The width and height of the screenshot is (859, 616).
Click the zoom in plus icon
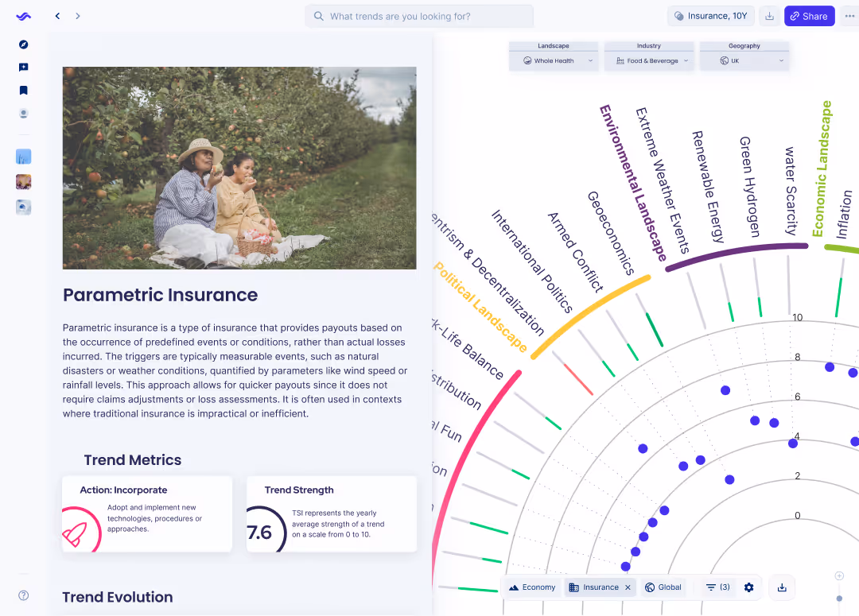coord(839,575)
